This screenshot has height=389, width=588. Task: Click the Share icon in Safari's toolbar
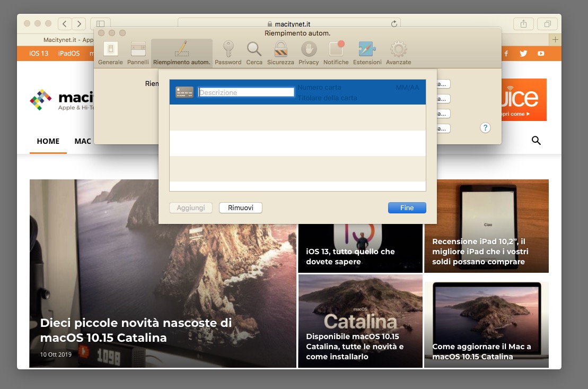[x=524, y=23]
